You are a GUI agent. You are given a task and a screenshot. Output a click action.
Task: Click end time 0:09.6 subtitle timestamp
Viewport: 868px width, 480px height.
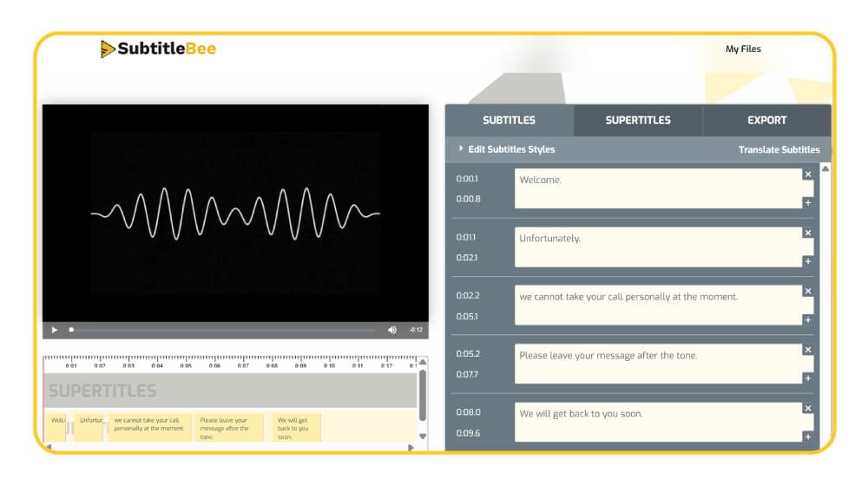[469, 433]
